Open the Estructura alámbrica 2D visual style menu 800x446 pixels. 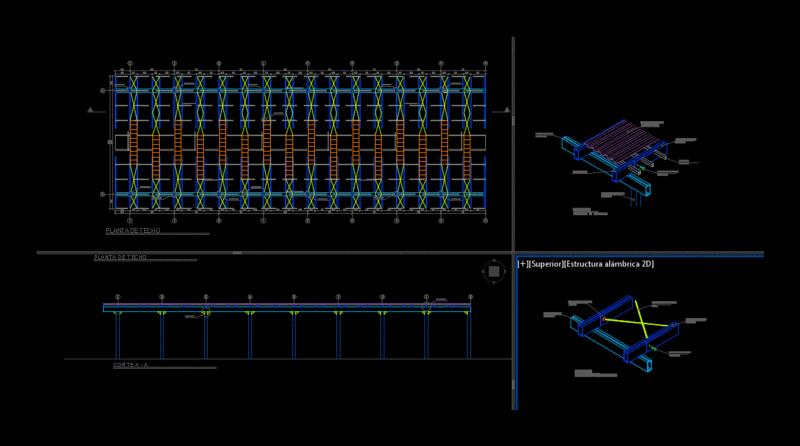tap(608, 264)
